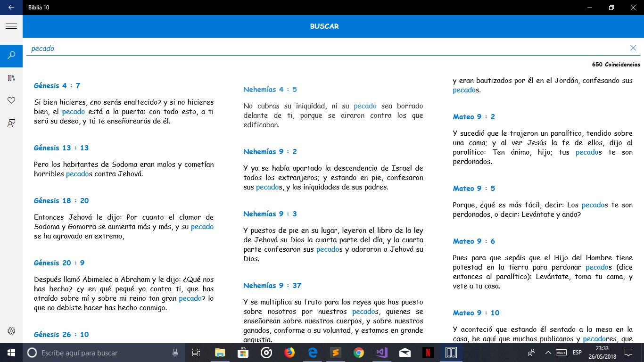This screenshot has width=644, height=362.
Task: Open verse Génesis 20 : 9
Action: [x=59, y=263]
